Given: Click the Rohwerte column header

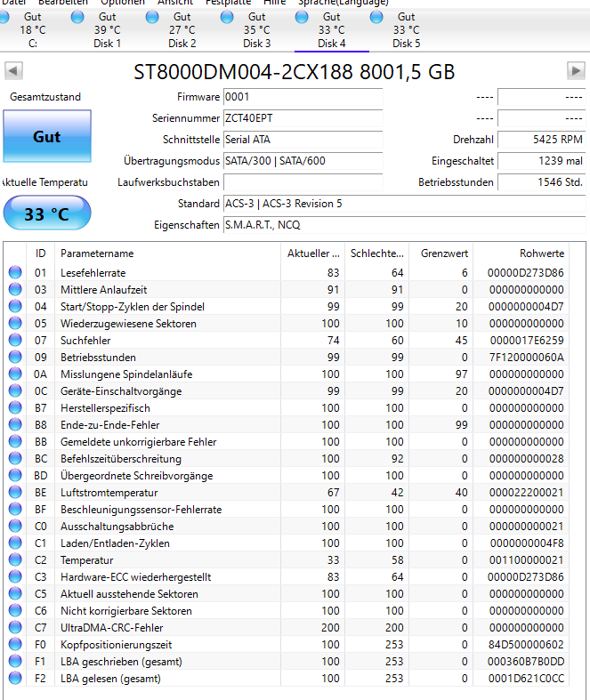Looking at the screenshot, I should (x=521, y=253).
